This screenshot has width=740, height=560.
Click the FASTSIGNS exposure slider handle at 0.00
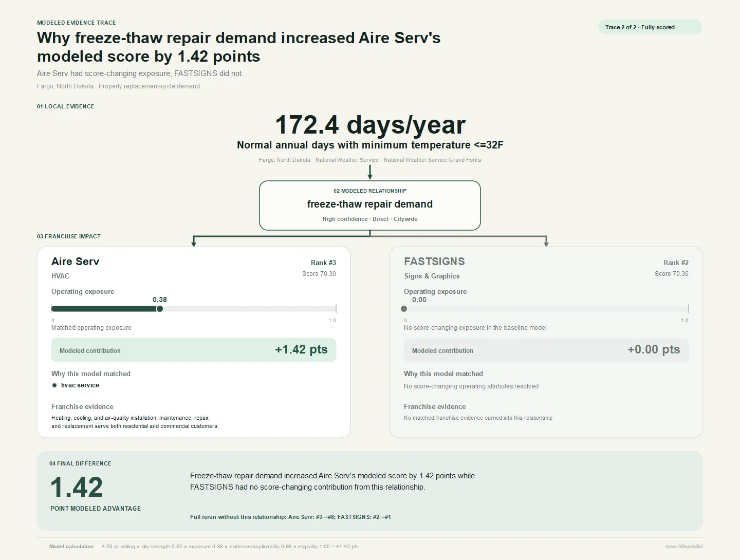click(404, 309)
